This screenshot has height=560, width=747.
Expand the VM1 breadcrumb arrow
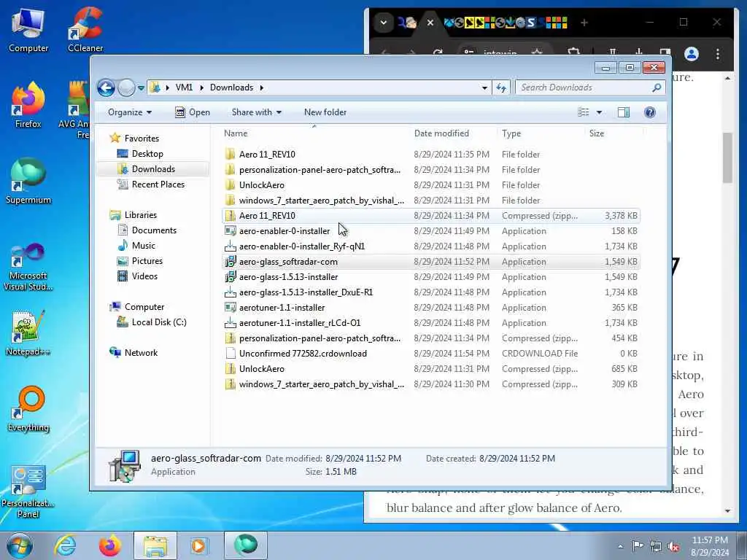point(201,87)
